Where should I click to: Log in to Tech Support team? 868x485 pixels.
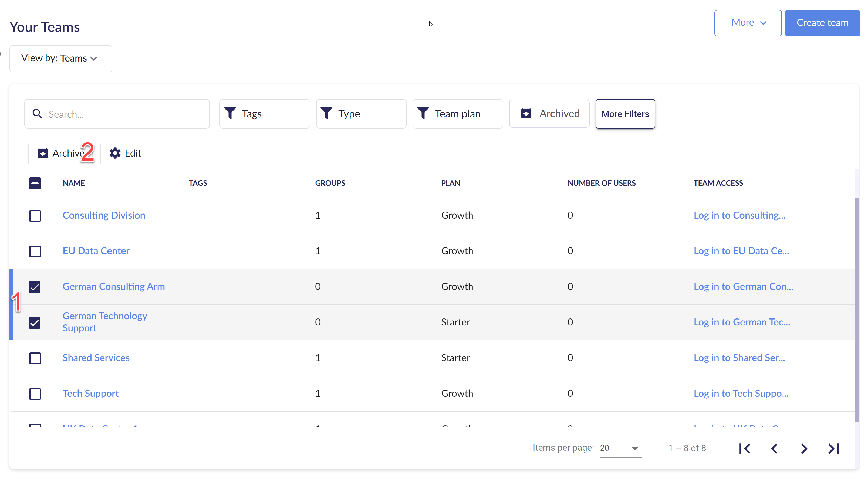[741, 394]
